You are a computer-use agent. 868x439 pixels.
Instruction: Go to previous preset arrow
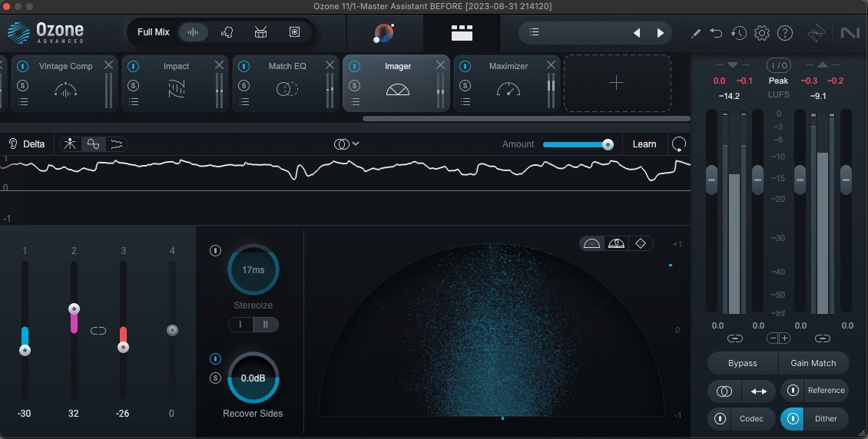(637, 33)
